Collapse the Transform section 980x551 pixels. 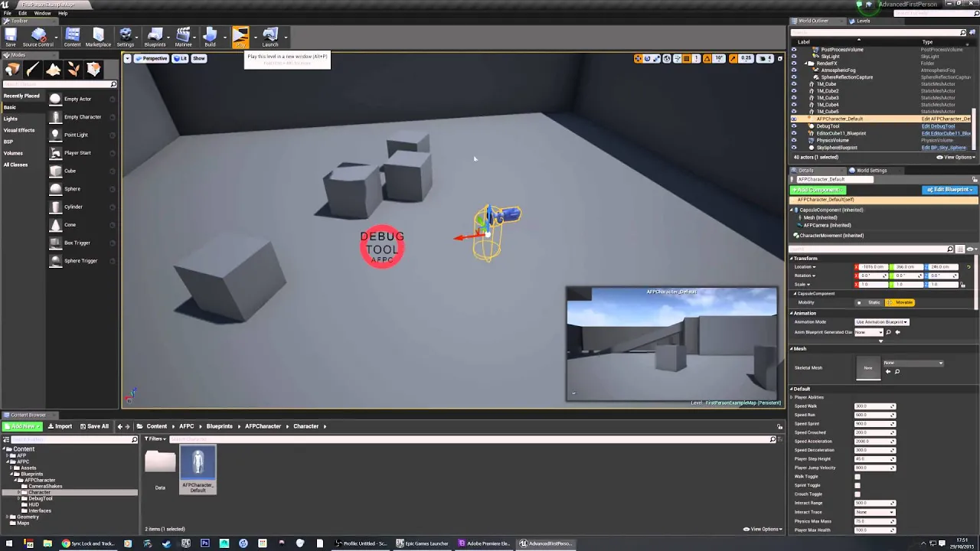[792, 259]
